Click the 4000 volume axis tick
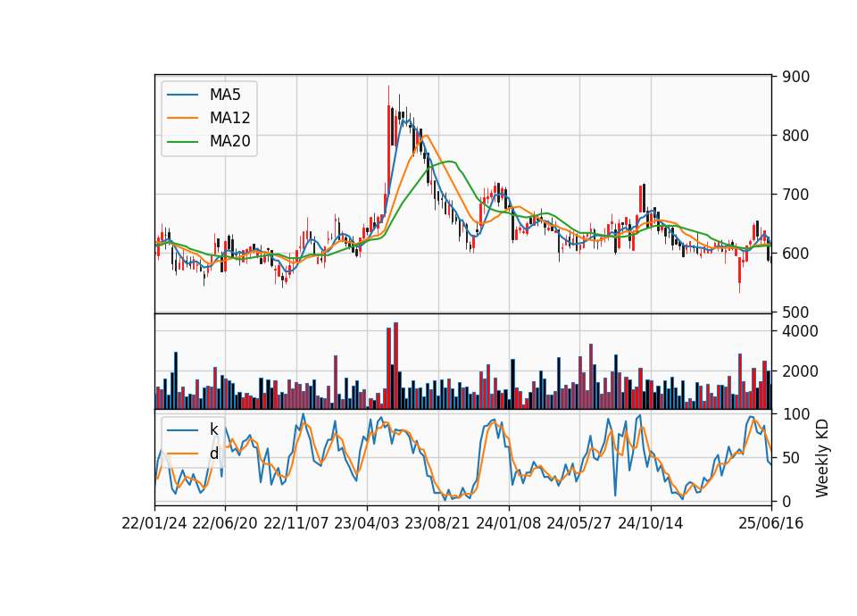The width and height of the screenshot is (857, 616). [x=800, y=331]
